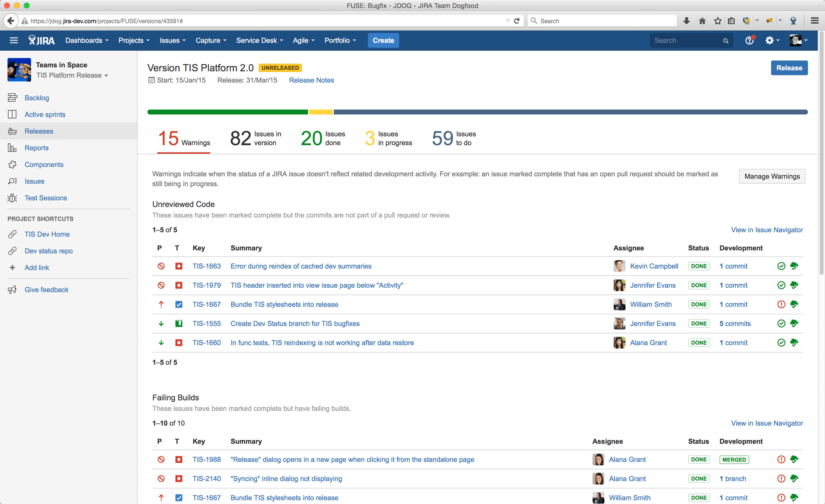This screenshot has height=504, width=825.
Task: Click the TIS Platform Release expander
Action: (x=106, y=75)
